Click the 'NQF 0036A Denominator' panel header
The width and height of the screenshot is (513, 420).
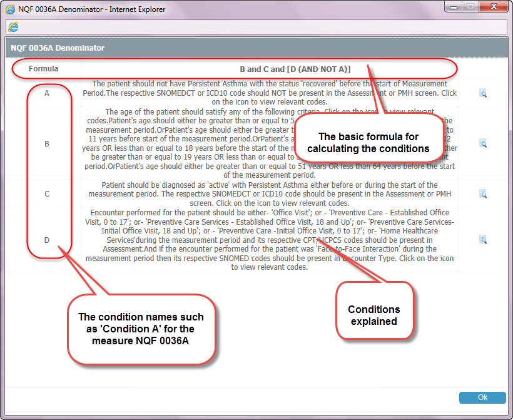tap(256, 48)
